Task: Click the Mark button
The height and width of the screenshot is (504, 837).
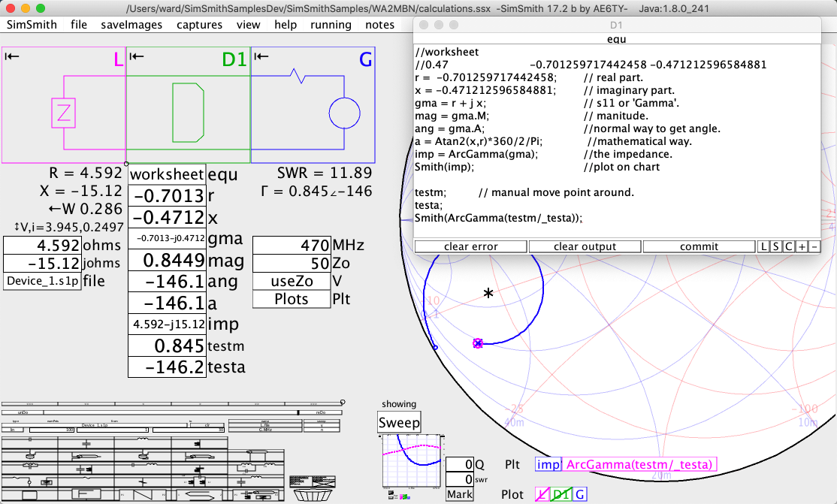Action: [460, 494]
